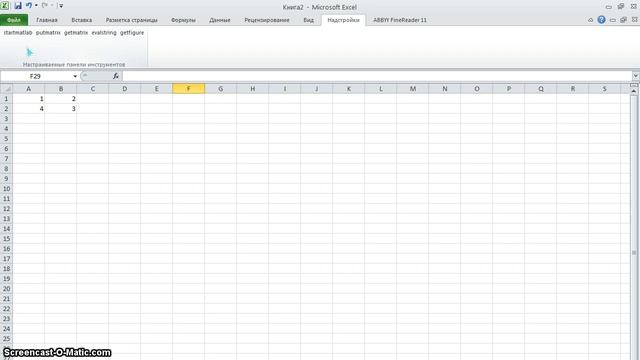The width and height of the screenshot is (640, 360).
Task: Switch to the Главная ribbon tab
Action: [47, 20]
